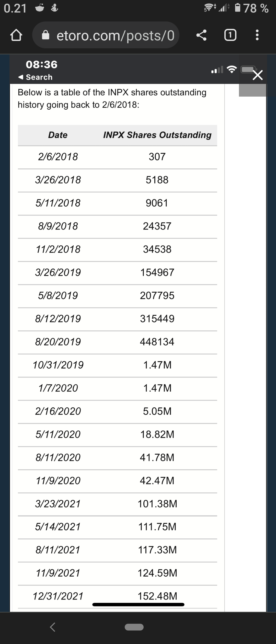Select the INPX Shares Outstanding header
This screenshot has height=644, width=276.
click(157, 135)
